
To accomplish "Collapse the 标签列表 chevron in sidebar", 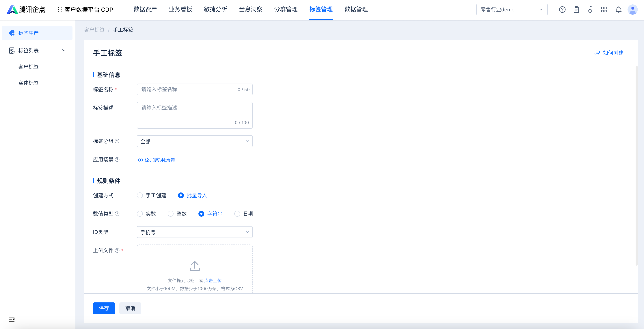I will [64, 50].
